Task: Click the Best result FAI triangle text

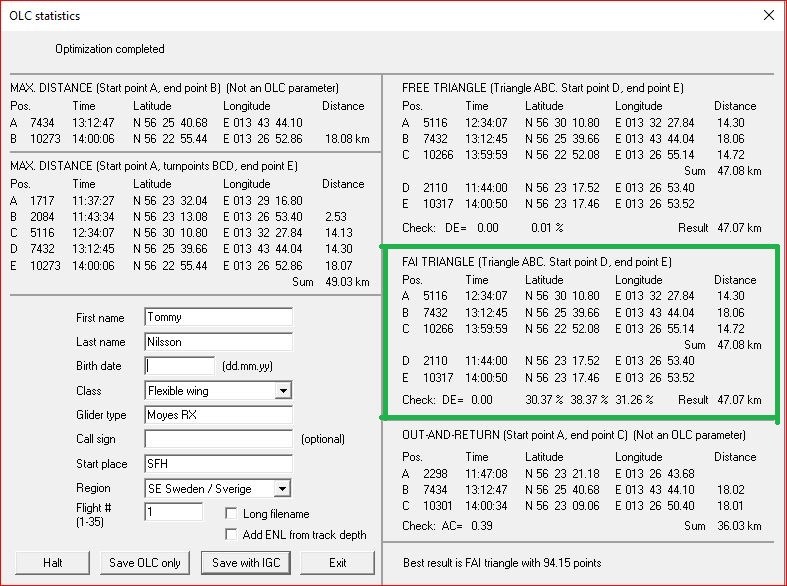Action: (x=502, y=563)
